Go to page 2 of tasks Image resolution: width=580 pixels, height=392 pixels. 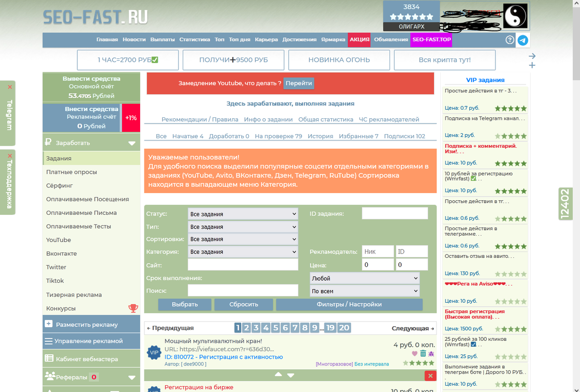(246, 328)
